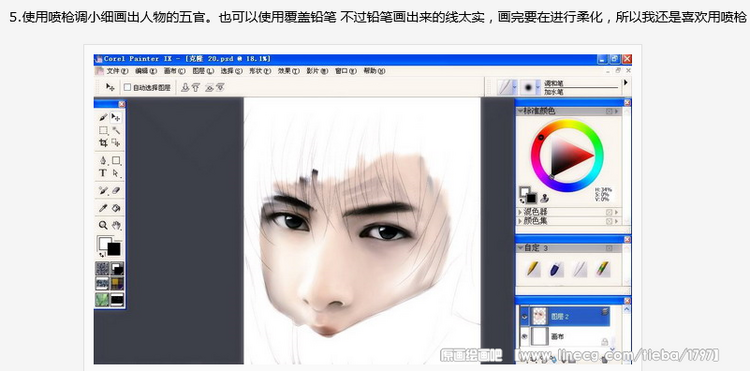Open the Paper texture selector
The width and height of the screenshot is (750, 371).
tap(102, 268)
